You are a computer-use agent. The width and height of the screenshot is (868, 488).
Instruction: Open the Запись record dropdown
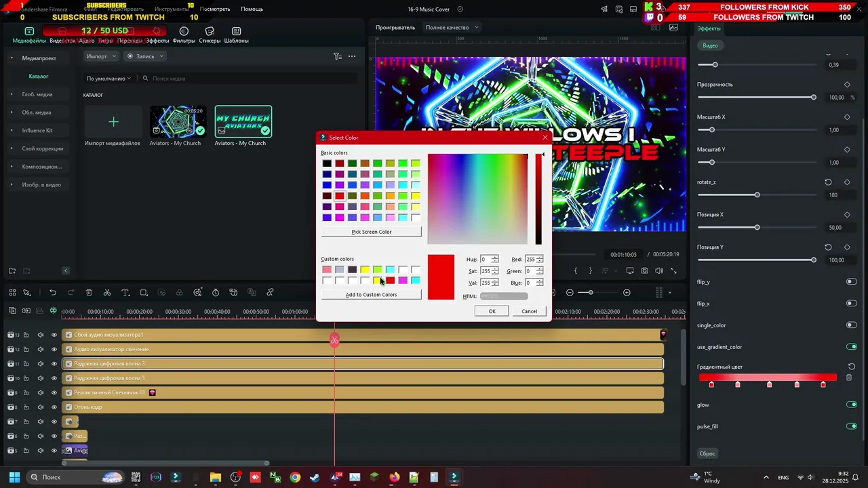coord(144,56)
